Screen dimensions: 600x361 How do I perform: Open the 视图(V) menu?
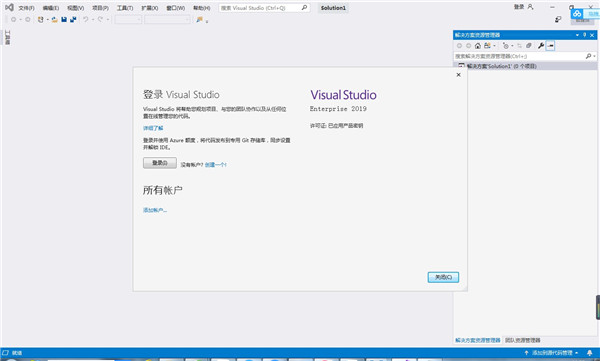coord(75,8)
